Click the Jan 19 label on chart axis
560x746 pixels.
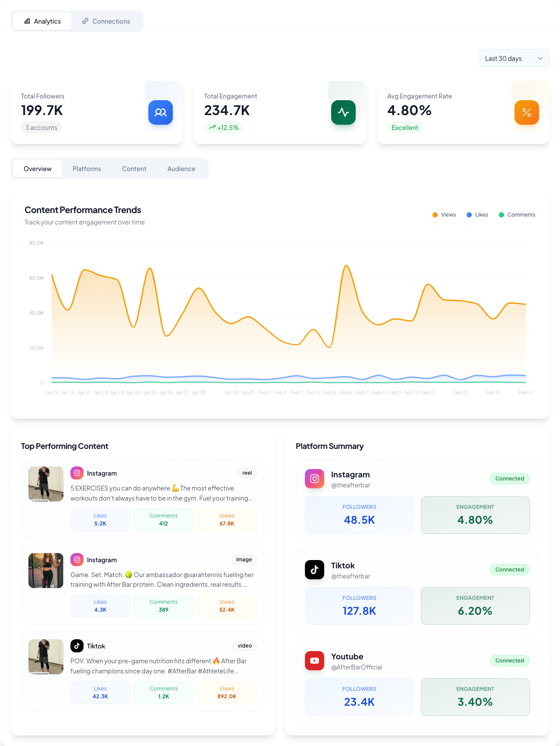pos(52,392)
